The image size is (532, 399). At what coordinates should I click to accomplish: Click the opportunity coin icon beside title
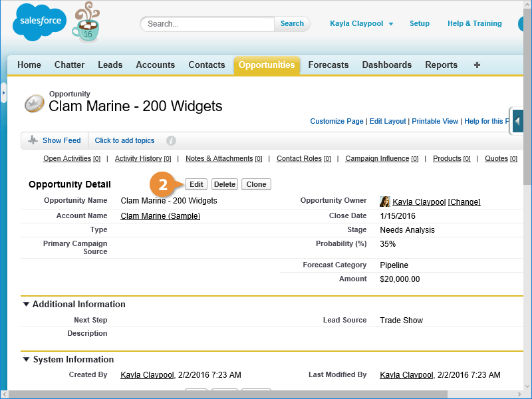tap(35, 104)
